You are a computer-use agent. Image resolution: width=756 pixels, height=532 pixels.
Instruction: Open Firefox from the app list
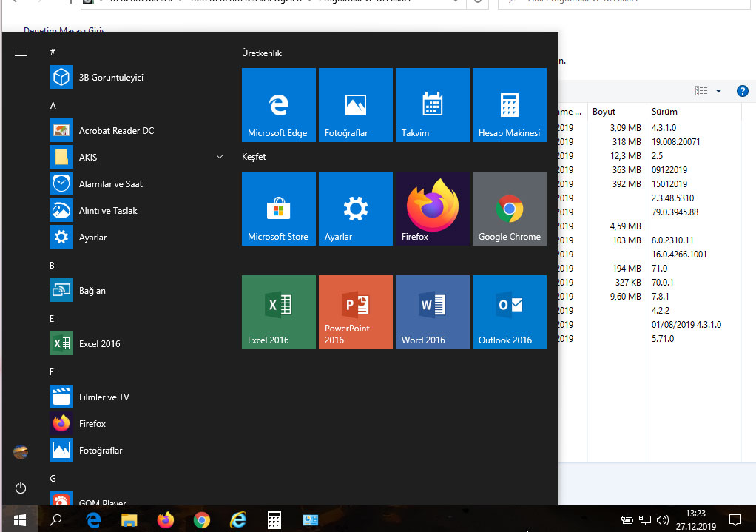click(x=136, y=423)
